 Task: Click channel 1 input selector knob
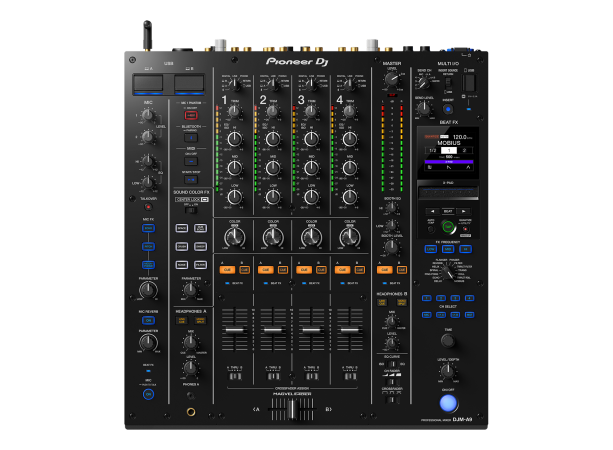[x=235, y=83]
